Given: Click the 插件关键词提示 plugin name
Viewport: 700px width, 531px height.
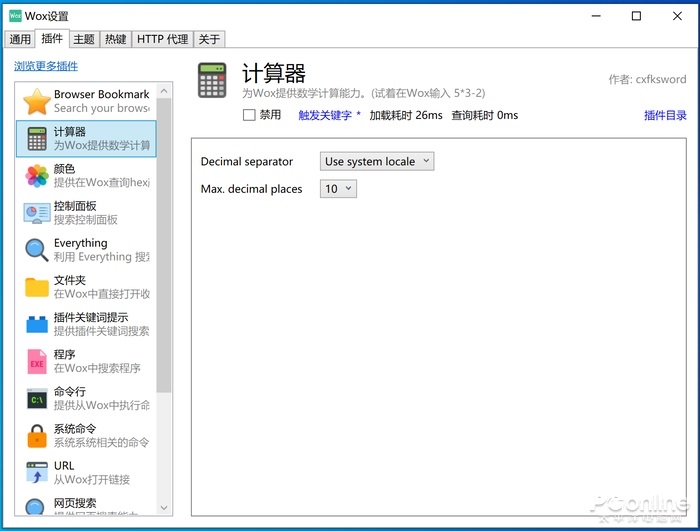Looking at the screenshot, I should click(91, 317).
